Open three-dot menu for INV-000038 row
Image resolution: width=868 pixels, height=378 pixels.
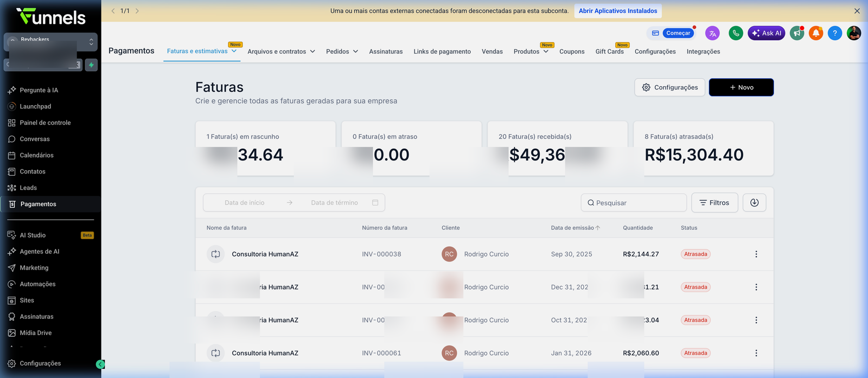coord(756,254)
